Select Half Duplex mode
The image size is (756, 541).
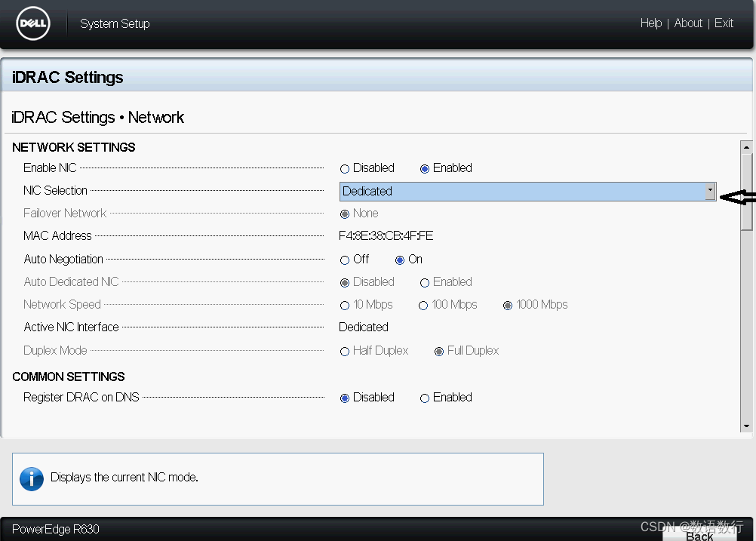tap(344, 352)
